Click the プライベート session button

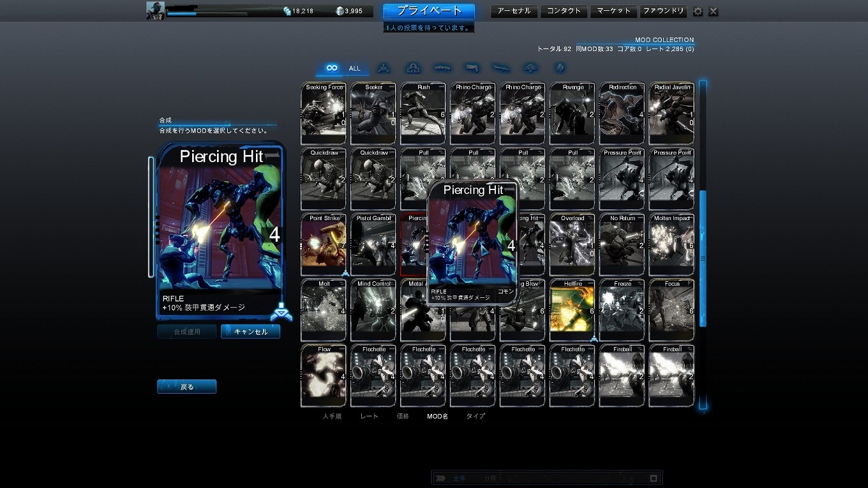coord(429,11)
